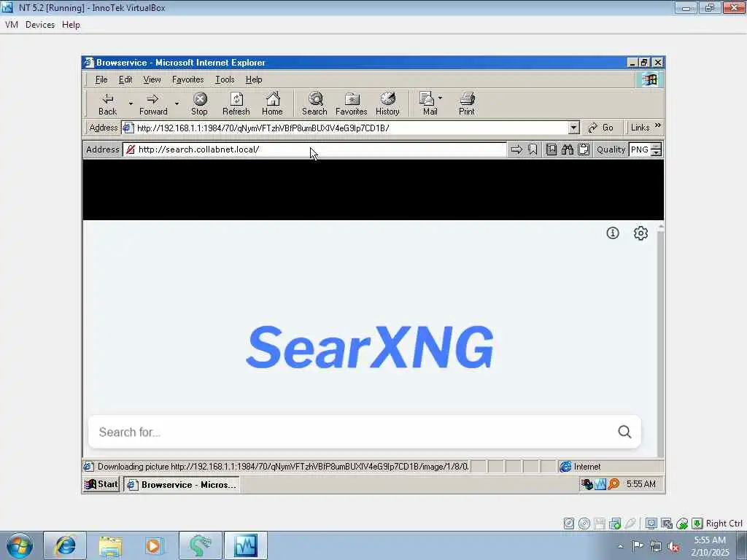Click the Browservice go arrow icon
This screenshot has height=560, width=747.
click(x=516, y=149)
